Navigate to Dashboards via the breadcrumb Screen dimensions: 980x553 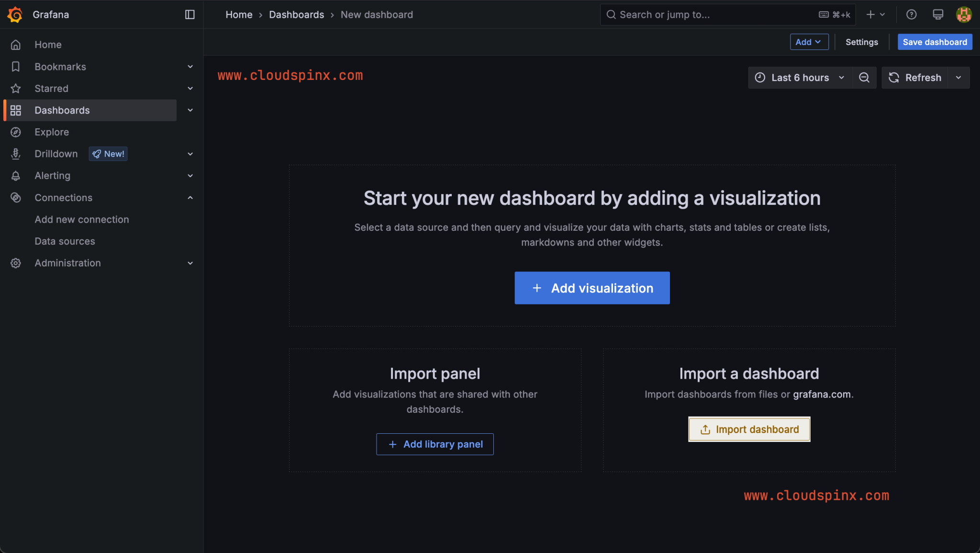point(296,14)
